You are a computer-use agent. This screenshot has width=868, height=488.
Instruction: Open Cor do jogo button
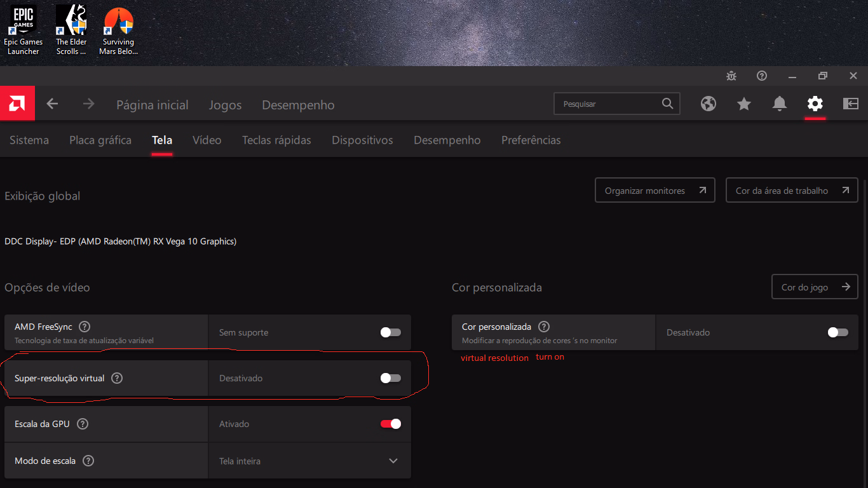pyautogui.click(x=814, y=287)
